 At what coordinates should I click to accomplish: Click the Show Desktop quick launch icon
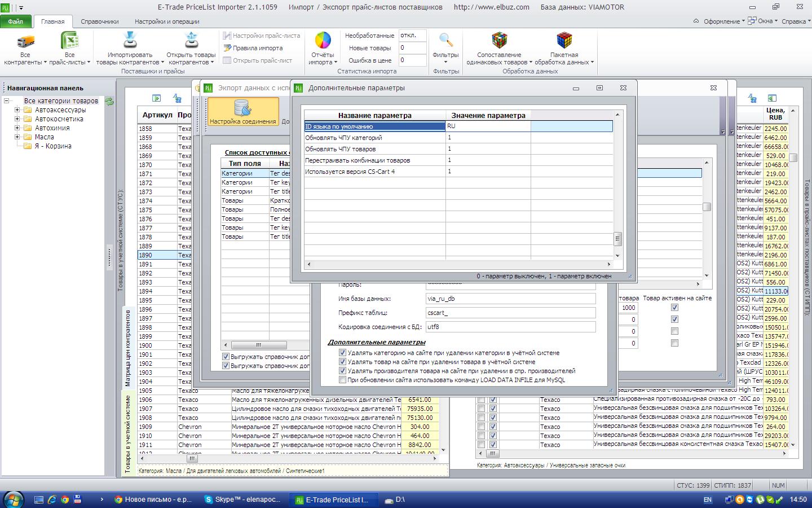(x=39, y=500)
